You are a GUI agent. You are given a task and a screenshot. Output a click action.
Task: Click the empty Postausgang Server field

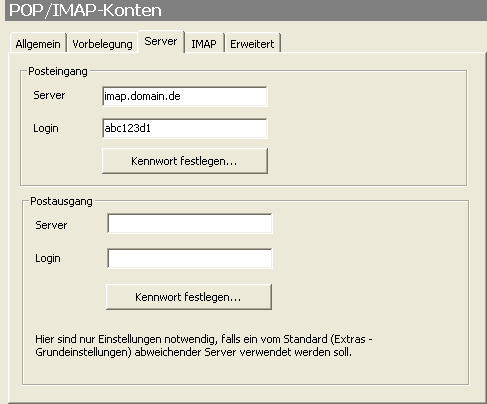coord(190,224)
